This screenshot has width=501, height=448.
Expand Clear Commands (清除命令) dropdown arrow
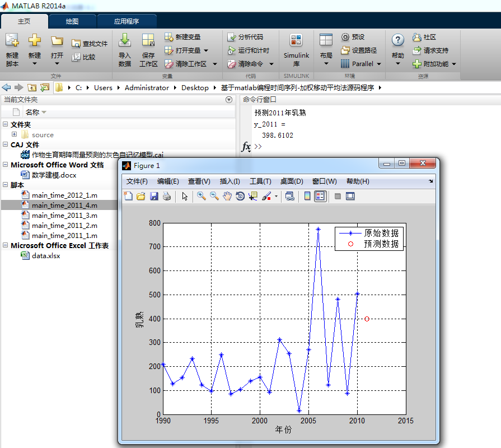(x=271, y=64)
